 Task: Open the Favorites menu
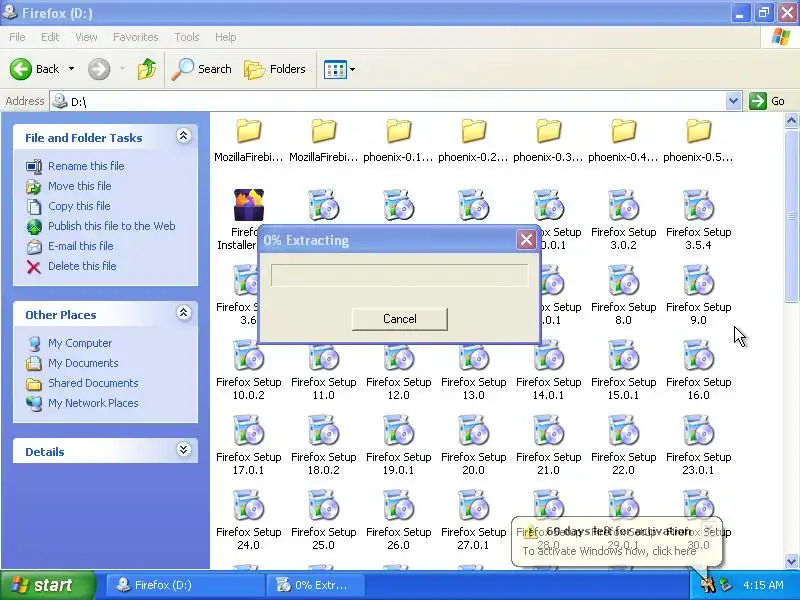click(x=136, y=37)
